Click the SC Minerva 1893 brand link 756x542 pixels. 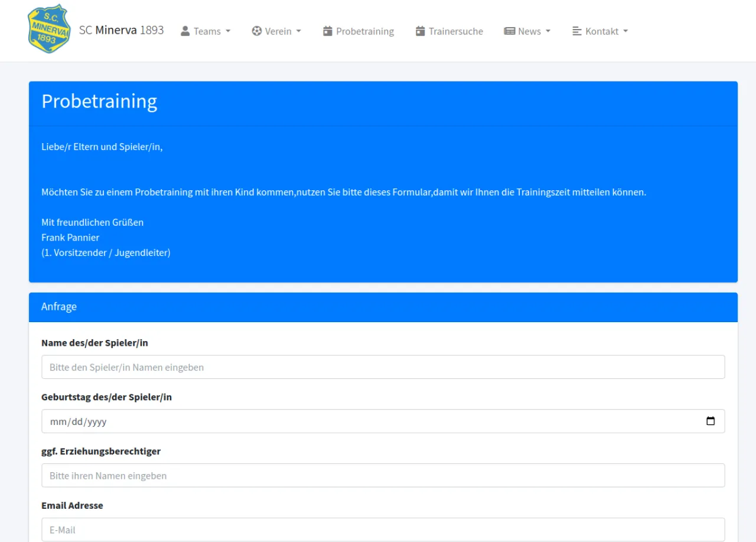point(122,30)
